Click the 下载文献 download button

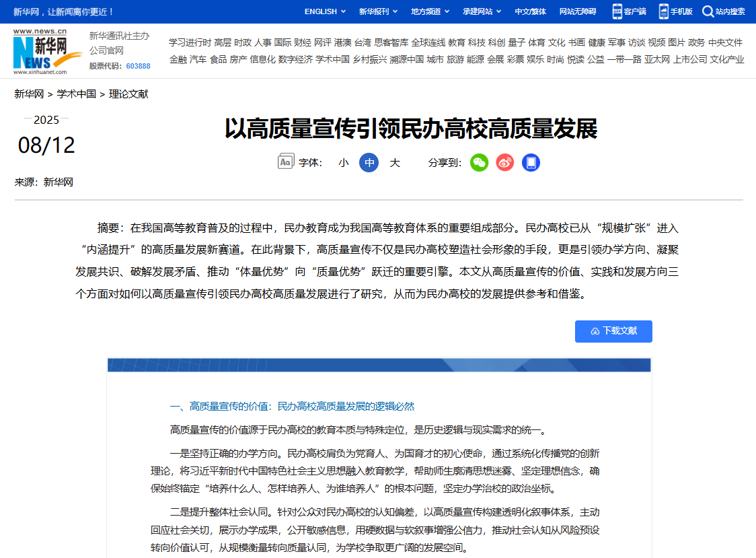pos(613,331)
